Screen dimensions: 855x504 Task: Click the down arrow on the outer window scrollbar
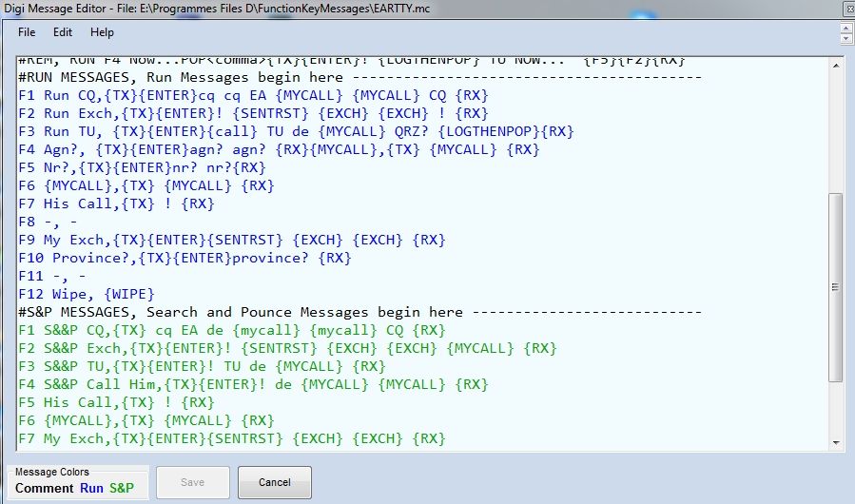click(846, 39)
